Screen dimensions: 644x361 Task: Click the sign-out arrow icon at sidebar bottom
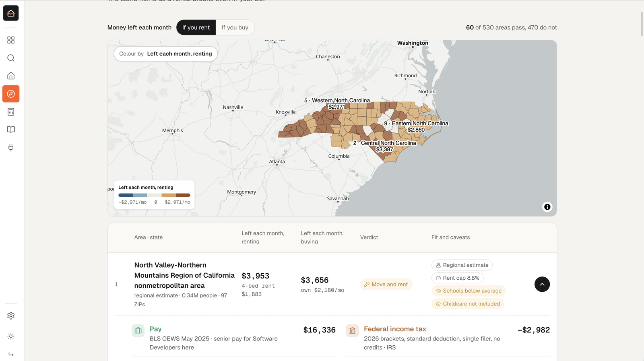click(x=11, y=354)
